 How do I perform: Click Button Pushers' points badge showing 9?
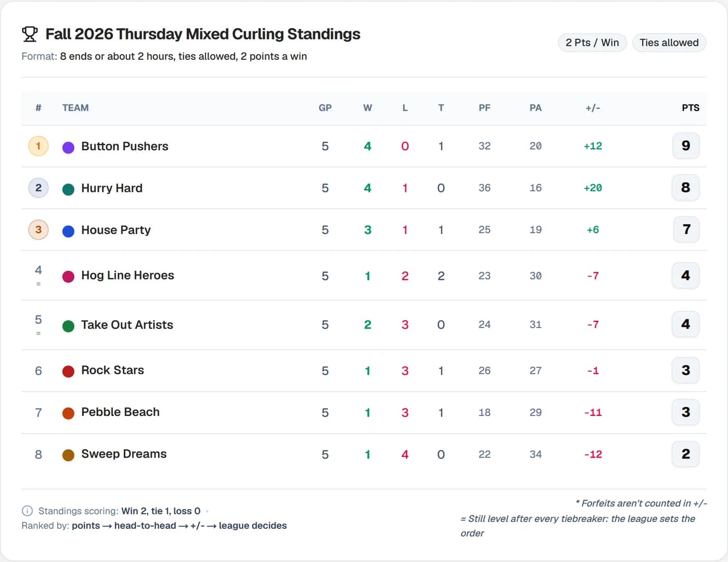tap(686, 146)
